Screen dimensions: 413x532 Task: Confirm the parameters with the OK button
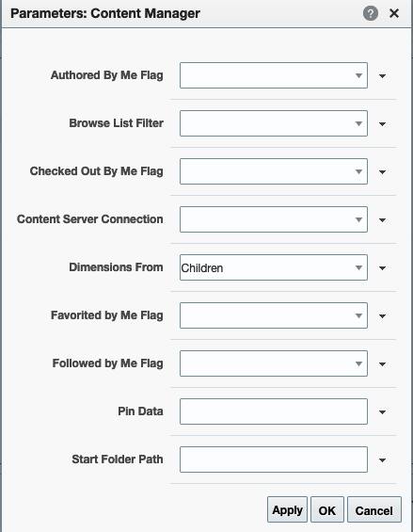pyautogui.click(x=327, y=509)
